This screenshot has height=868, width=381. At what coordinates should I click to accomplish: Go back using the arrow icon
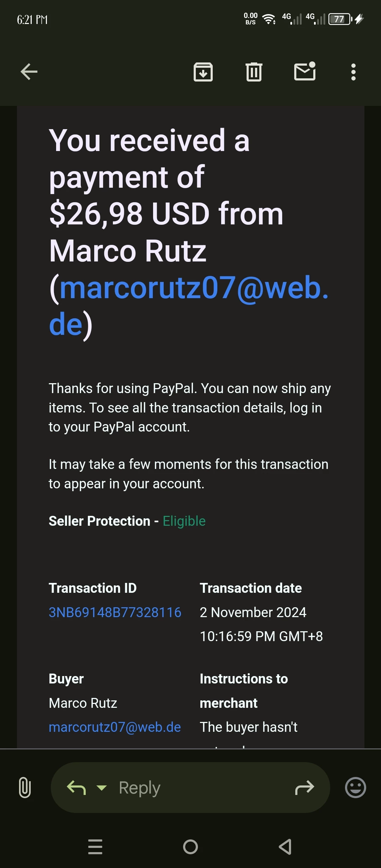coord(29,72)
